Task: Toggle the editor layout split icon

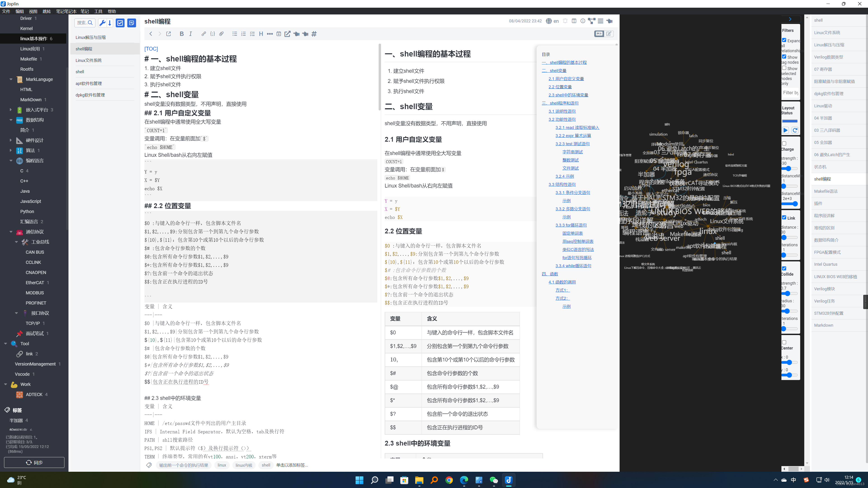Action: pyautogui.click(x=574, y=21)
